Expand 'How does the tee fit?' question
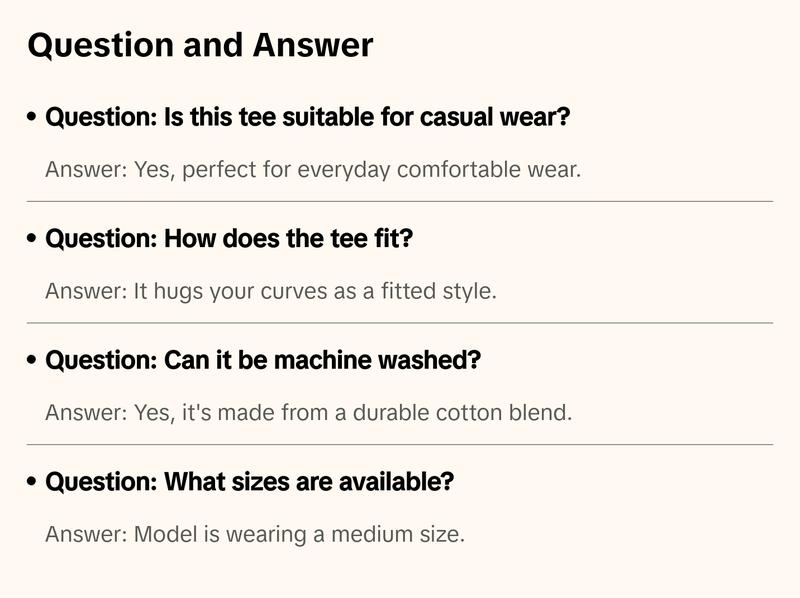The image size is (800, 598). pos(229,239)
